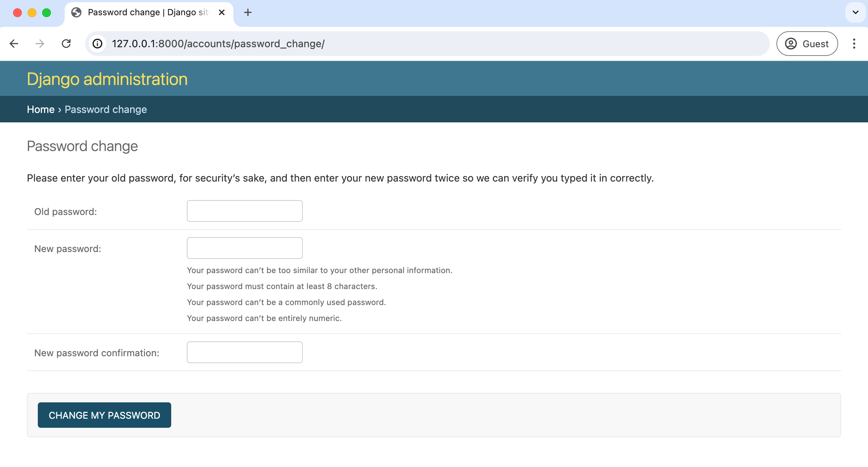Click the yellow macOS minimize window button
The width and height of the screenshot is (868, 467).
coord(32,13)
